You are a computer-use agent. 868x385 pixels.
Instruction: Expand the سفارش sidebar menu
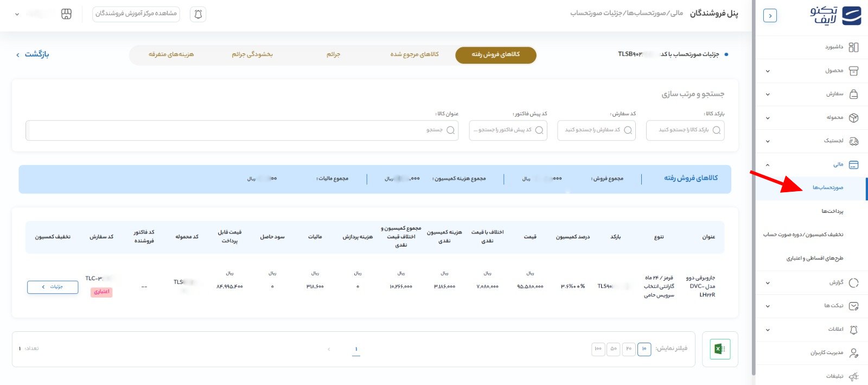(x=768, y=94)
